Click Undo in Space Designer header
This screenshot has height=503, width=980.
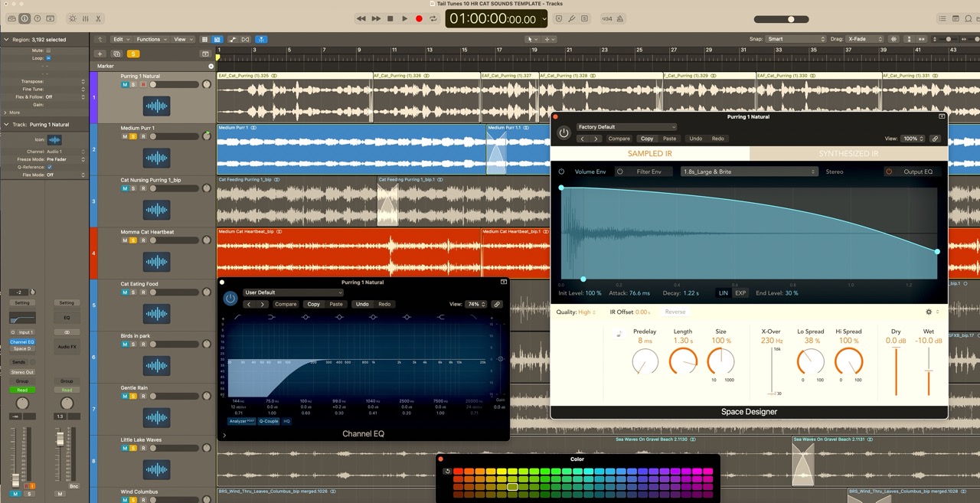tap(695, 139)
